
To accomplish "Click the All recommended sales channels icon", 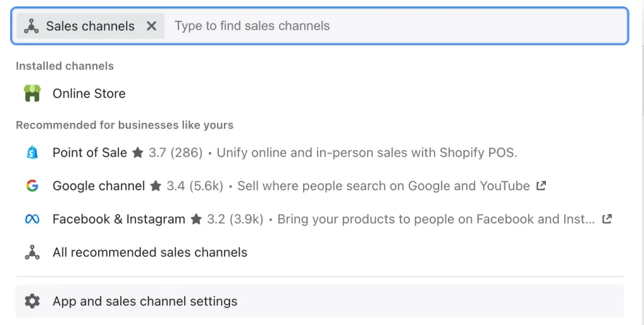I will tap(32, 252).
